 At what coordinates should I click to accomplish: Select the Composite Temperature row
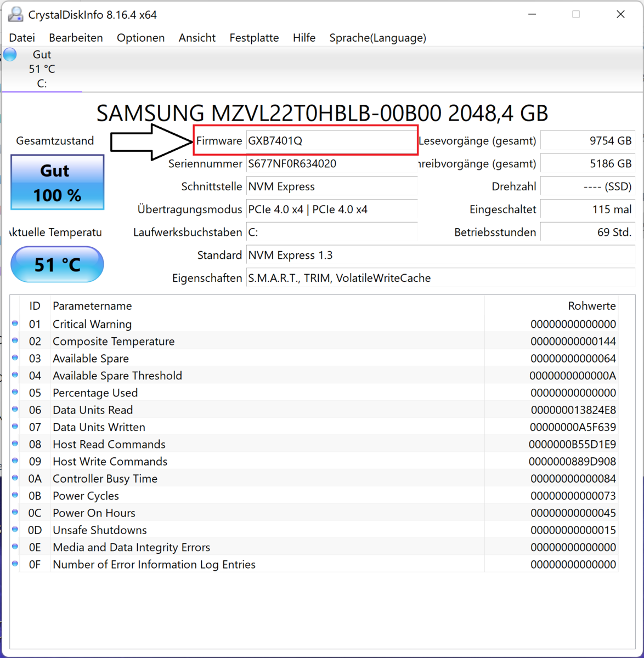point(314,341)
